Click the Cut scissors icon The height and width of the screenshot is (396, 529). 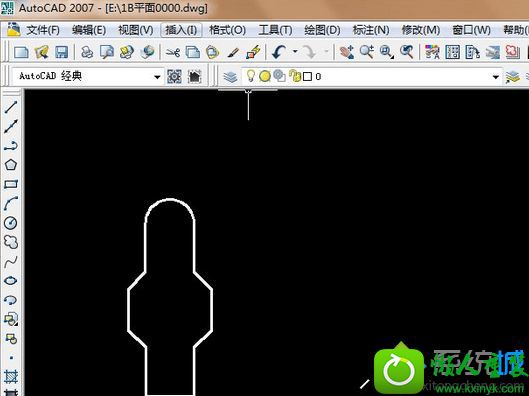173,52
